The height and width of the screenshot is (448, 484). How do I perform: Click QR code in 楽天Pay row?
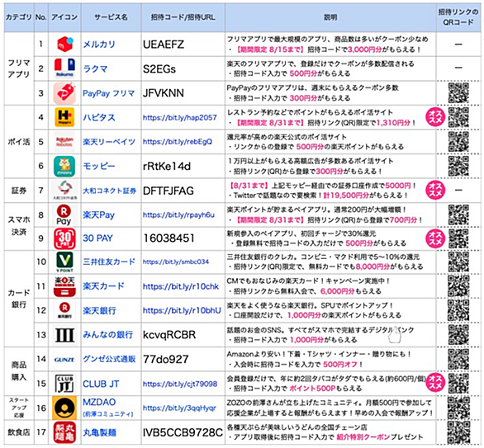[x=458, y=215]
